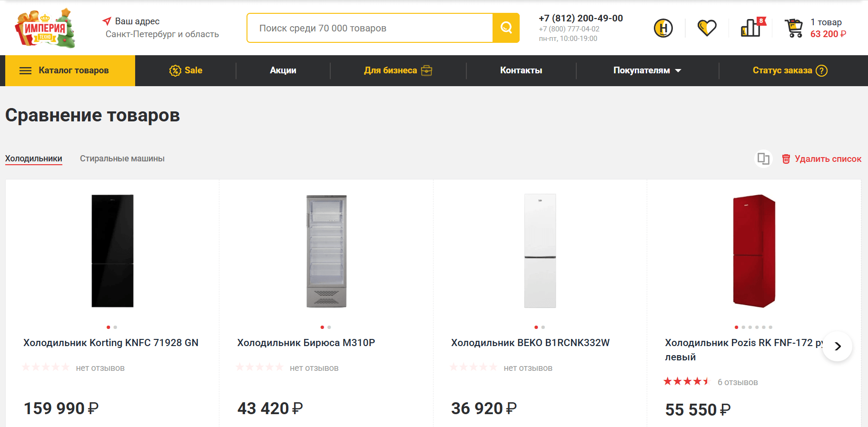
Task: Toggle the compare view layout icon
Action: [x=763, y=159]
